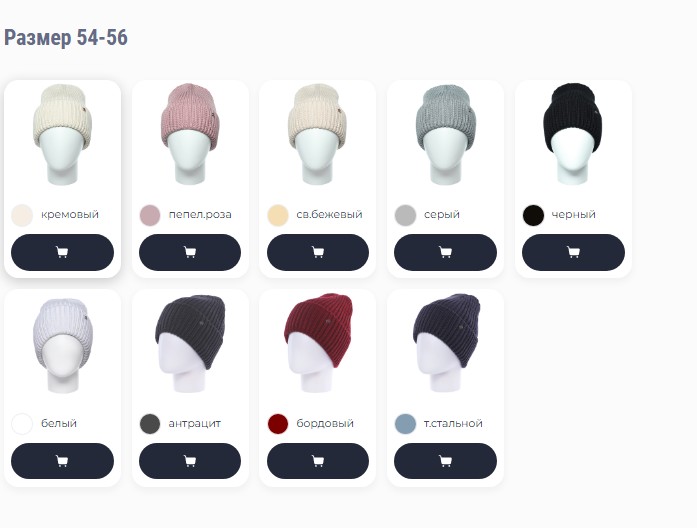Viewport: 697px width, 528px height.
Task: Open the black черный hat image
Action: [x=573, y=134]
